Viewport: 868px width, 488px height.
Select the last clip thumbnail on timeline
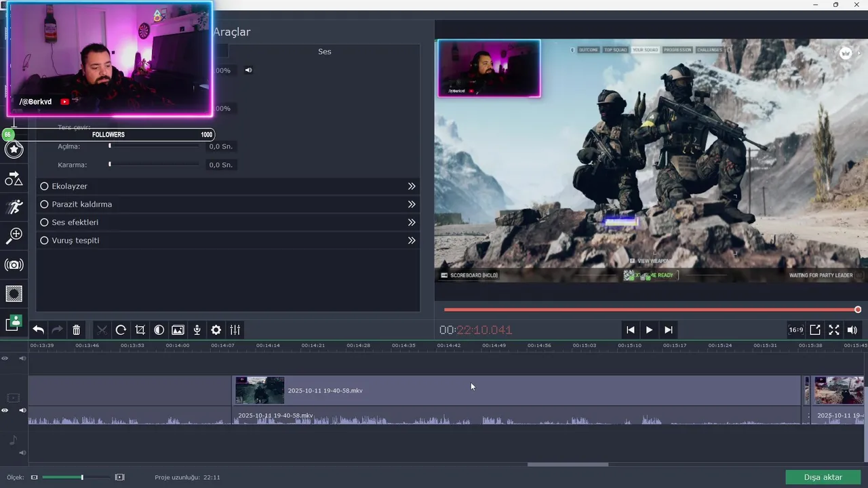tap(839, 390)
